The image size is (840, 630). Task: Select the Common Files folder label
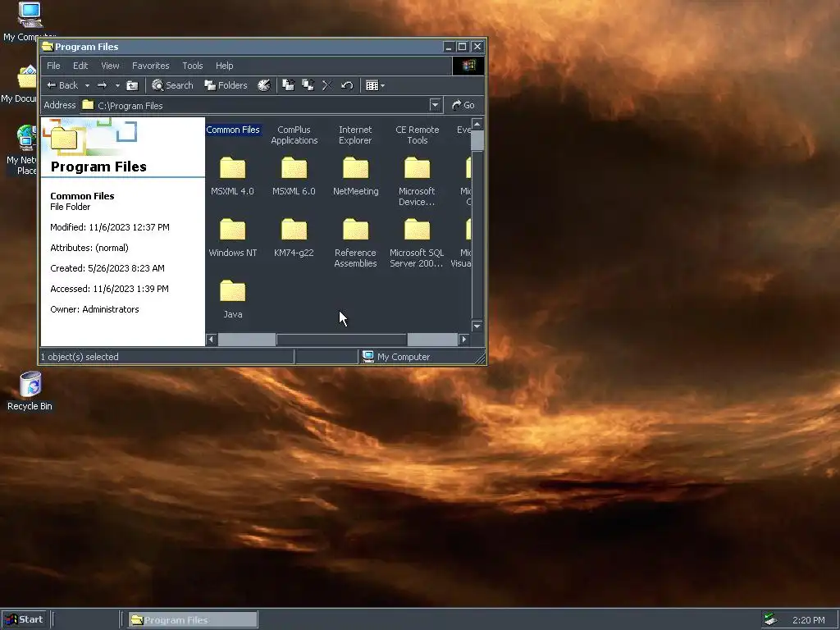tap(232, 130)
